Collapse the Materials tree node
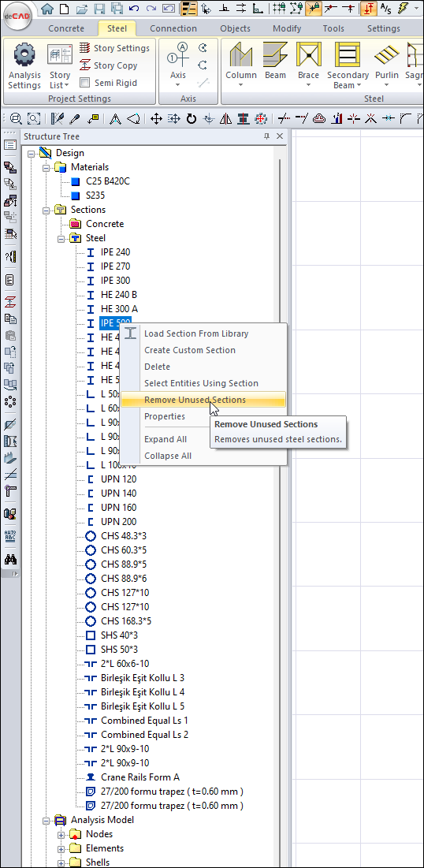The height and width of the screenshot is (868, 424). pyautogui.click(x=46, y=167)
